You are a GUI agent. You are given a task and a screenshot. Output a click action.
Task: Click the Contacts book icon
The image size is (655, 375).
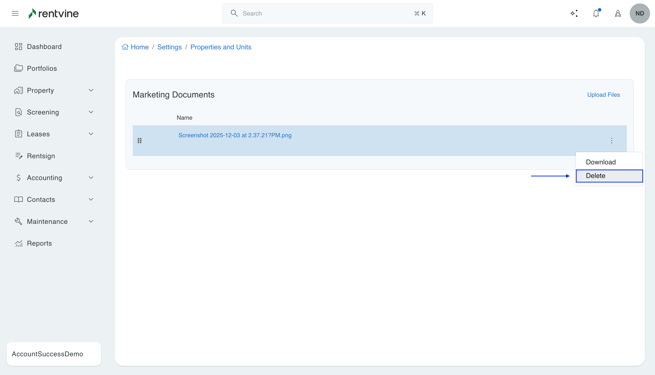coord(18,199)
